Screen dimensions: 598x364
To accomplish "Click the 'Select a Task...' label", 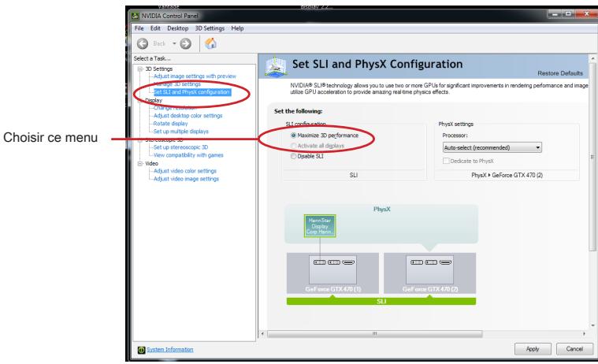I will click(152, 58).
